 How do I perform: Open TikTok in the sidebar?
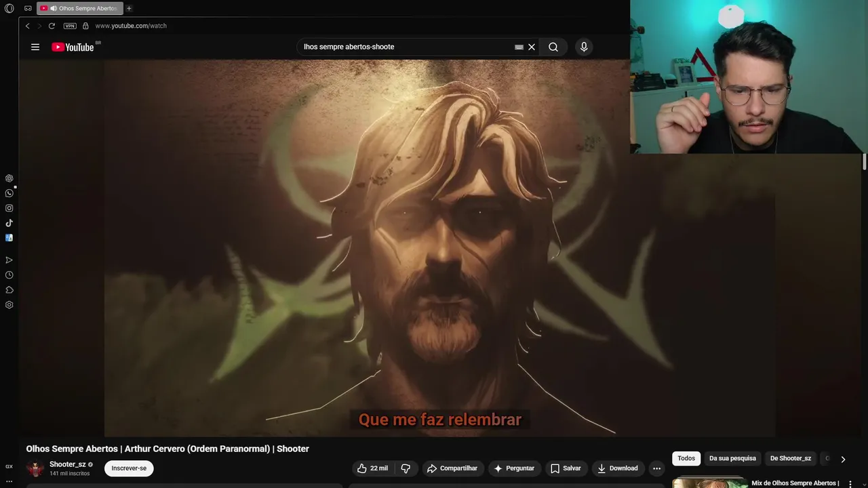pyautogui.click(x=9, y=223)
